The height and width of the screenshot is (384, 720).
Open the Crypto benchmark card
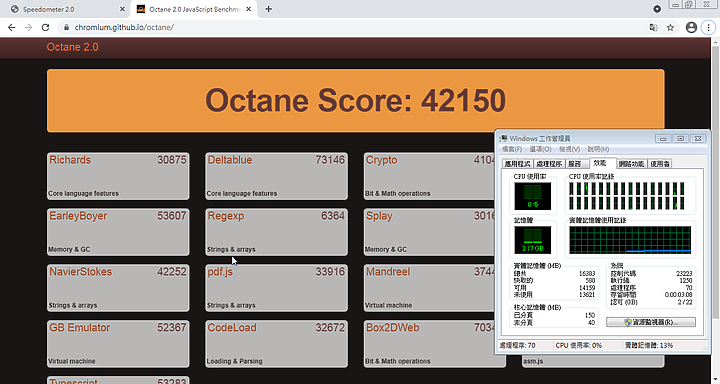point(430,176)
